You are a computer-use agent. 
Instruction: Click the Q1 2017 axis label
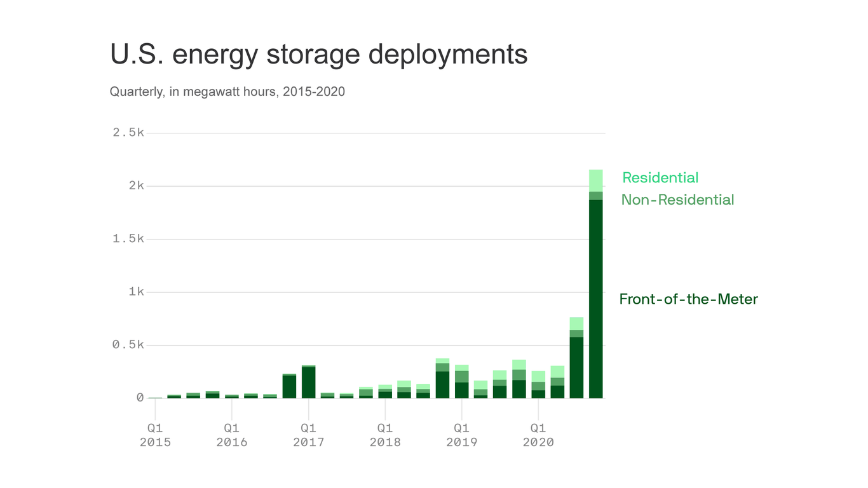[x=308, y=435]
